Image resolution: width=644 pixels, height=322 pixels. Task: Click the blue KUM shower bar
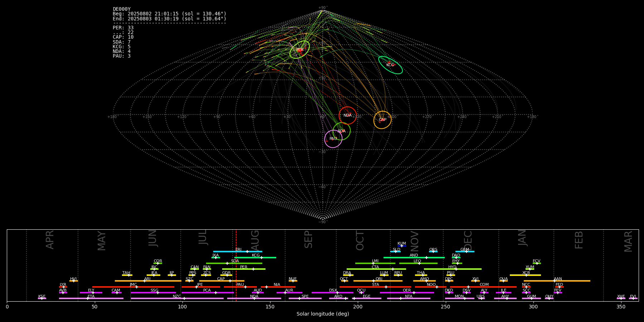(402, 246)
